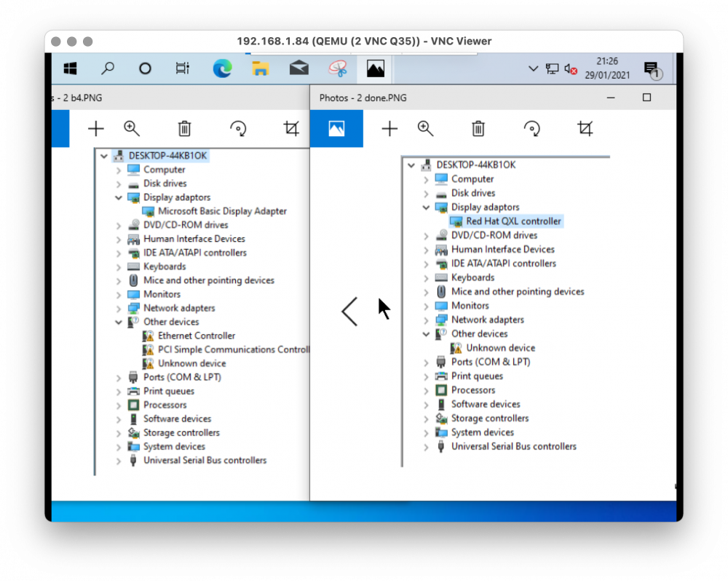The height and width of the screenshot is (581, 728).
Task: Click Add to (+) in 2 b4.PNG window
Action: point(96,129)
